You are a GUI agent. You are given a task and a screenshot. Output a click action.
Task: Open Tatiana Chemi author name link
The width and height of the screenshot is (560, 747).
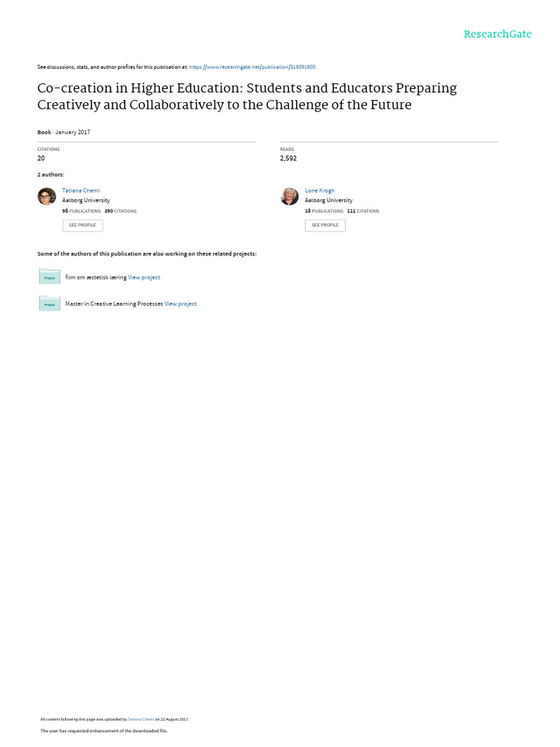tap(81, 190)
